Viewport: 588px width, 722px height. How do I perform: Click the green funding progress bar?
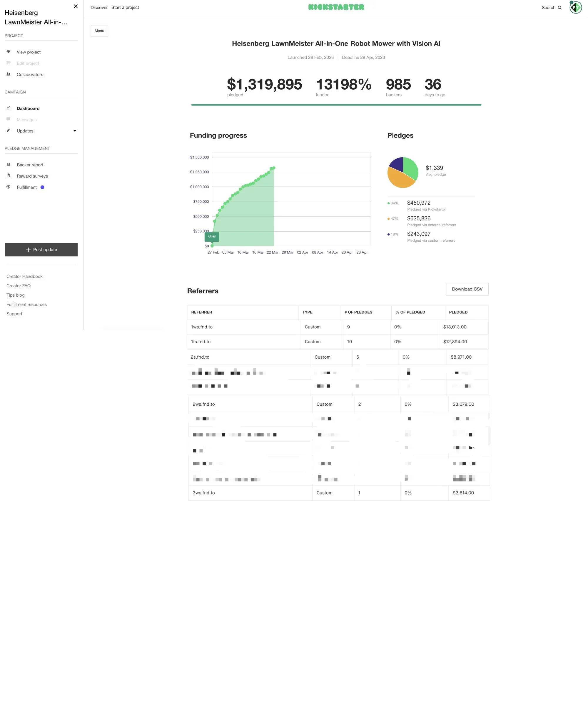tap(336, 105)
